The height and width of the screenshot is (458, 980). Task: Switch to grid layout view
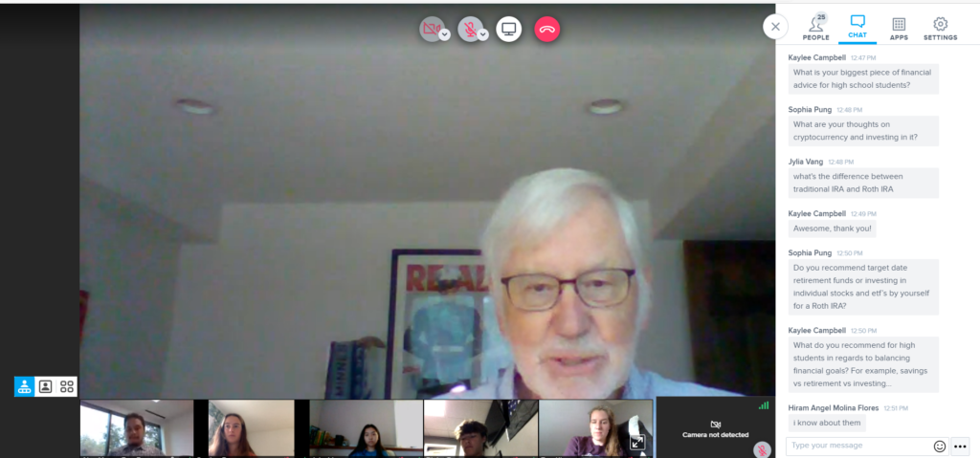point(67,386)
